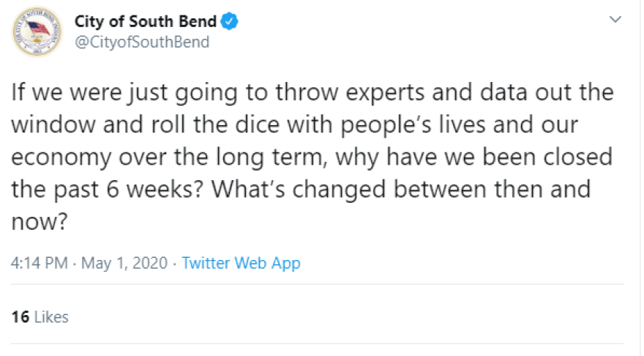The image size is (644, 356).
Task: Click the word Likes under the tweet
Action: pyautogui.click(x=51, y=317)
